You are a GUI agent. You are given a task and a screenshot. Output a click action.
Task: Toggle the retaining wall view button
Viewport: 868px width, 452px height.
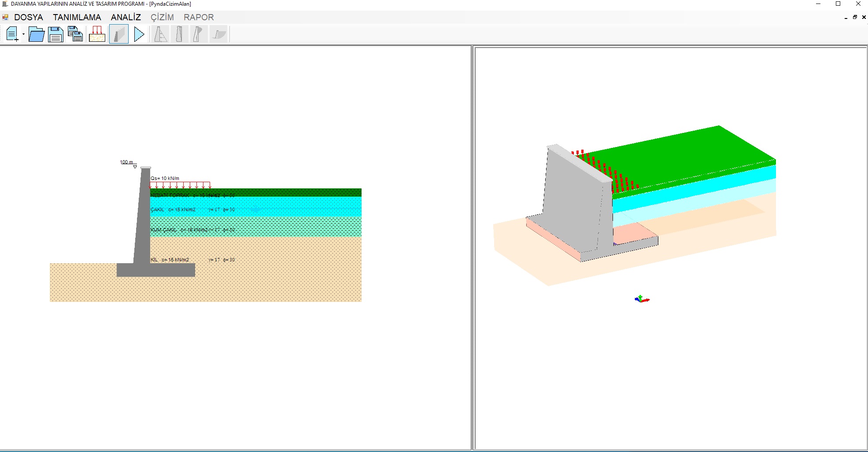click(x=119, y=34)
